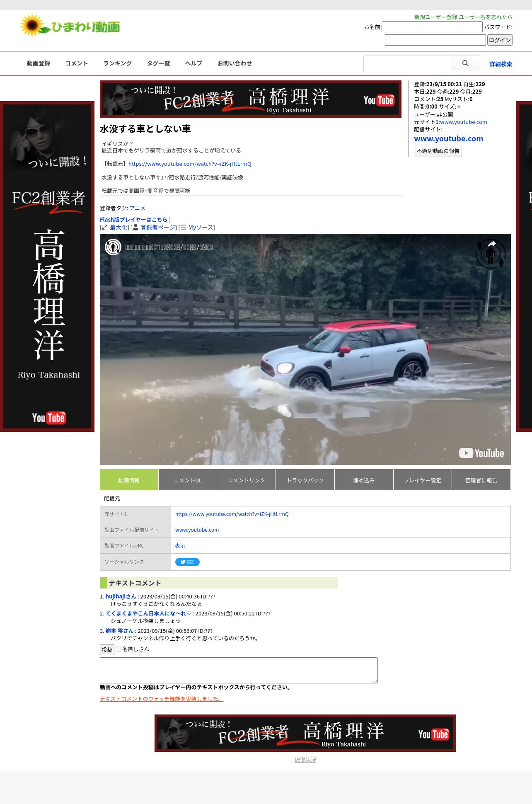Open Flash版プレイヤーはこちら link
The height and width of the screenshot is (804, 532).
(x=133, y=220)
